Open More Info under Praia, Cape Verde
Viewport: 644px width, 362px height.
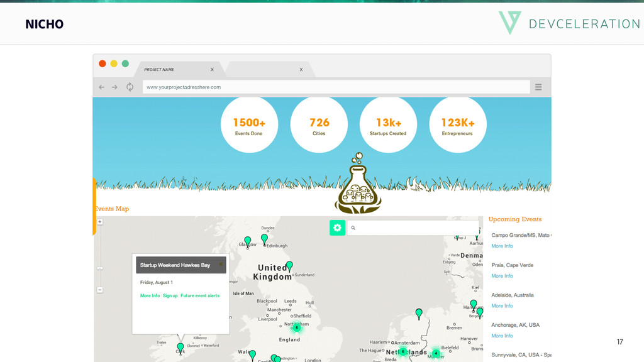pyautogui.click(x=502, y=276)
